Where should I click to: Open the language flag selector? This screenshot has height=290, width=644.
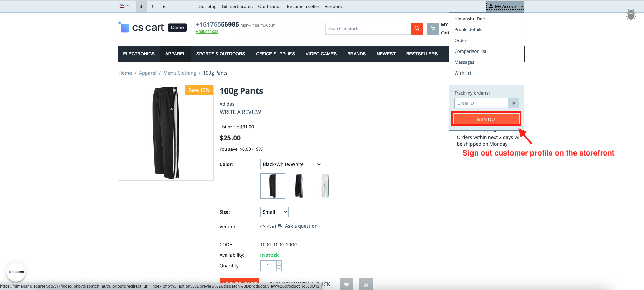click(x=124, y=6)
